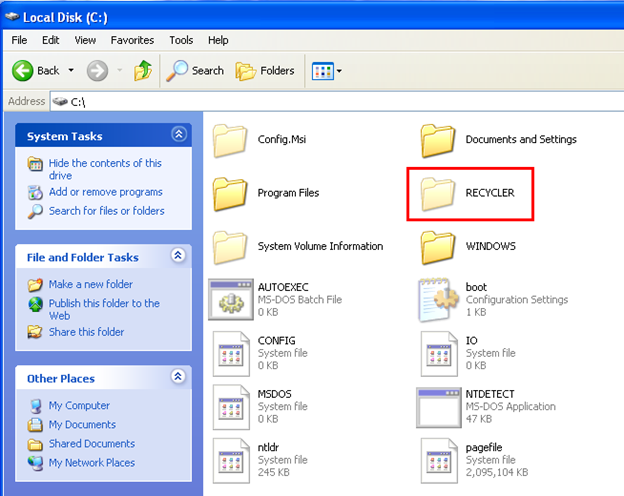
Task: Select the pagefile system file icon
Action: click(x=439, y=459)
